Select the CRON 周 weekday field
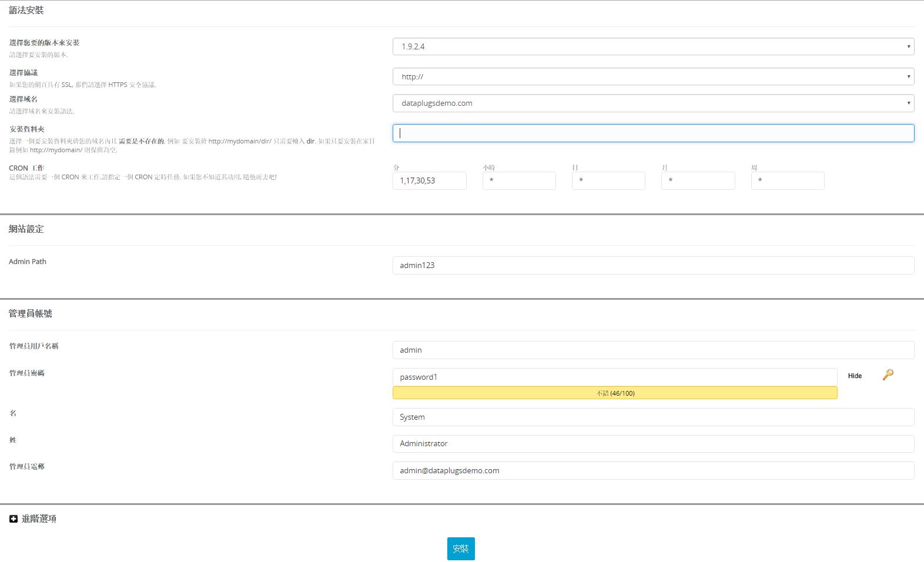 pos(787,180)
